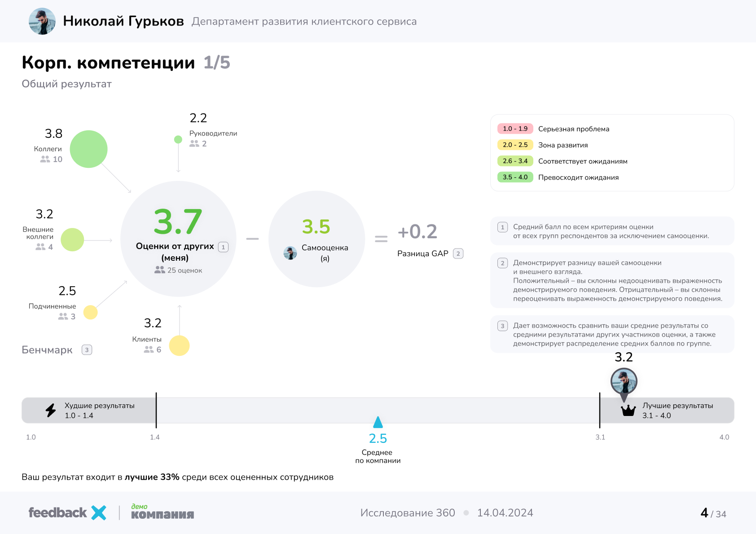Click the pink '1.0 - 1.9' legend swatch
This screenshot has height=534, width=756.
coord(515,129)
